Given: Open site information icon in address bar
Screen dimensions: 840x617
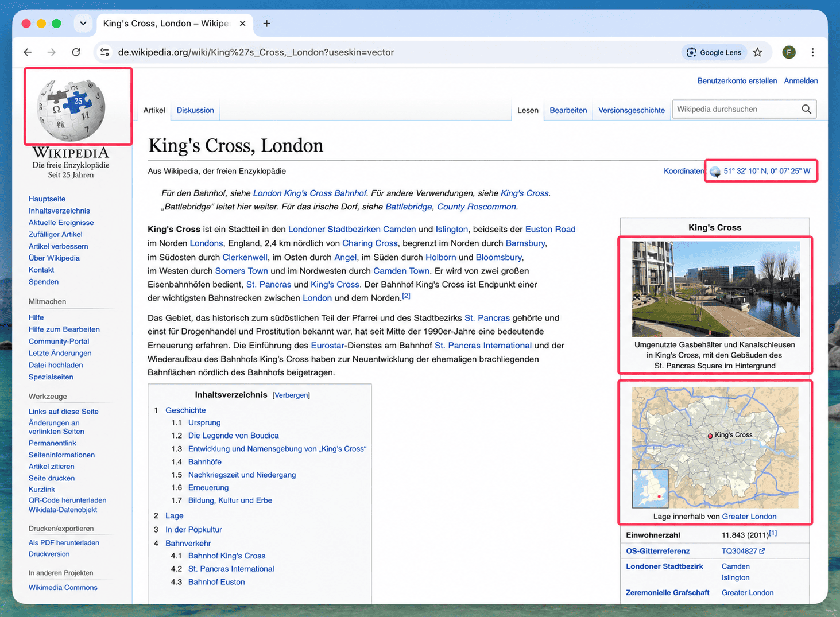Looking at the screenshot, I should [x=104, y=52].
